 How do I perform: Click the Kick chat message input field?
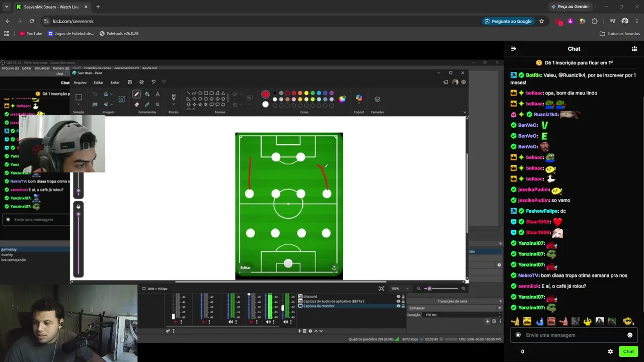(x=574, y=335)
